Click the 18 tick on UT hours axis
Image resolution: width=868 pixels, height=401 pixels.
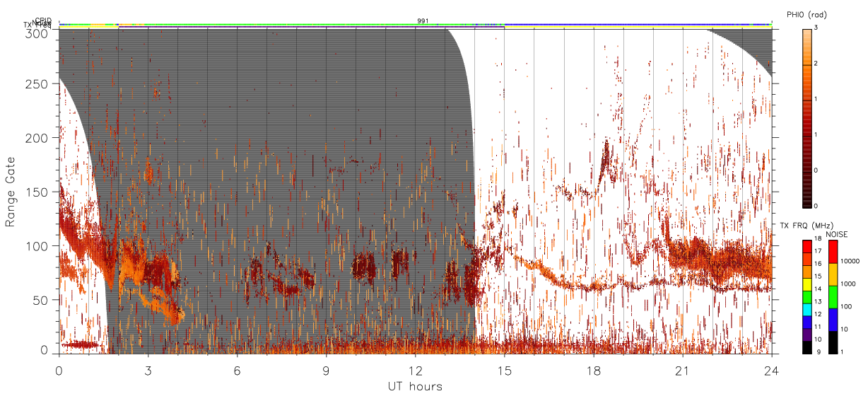point(594,371)
